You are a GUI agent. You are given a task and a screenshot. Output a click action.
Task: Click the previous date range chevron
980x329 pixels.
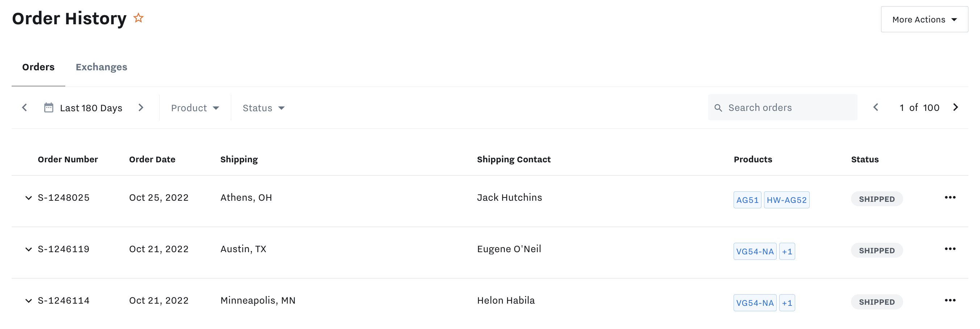point(24,108)
